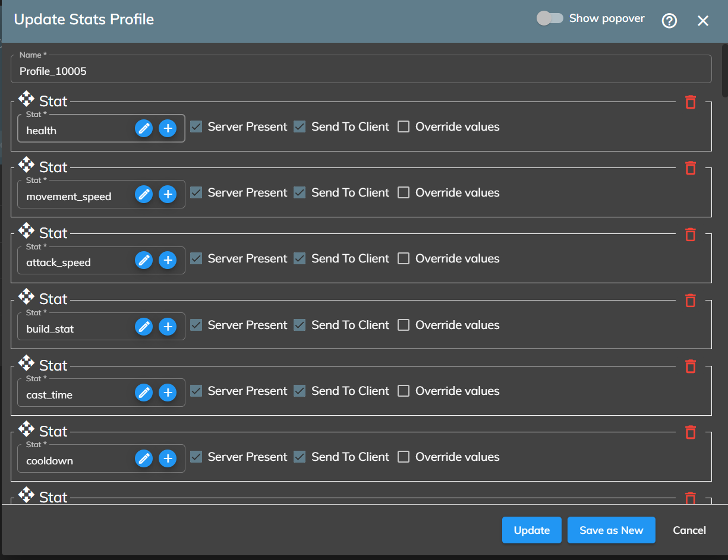Enable Override values for movement_speed

coord(404,192)
